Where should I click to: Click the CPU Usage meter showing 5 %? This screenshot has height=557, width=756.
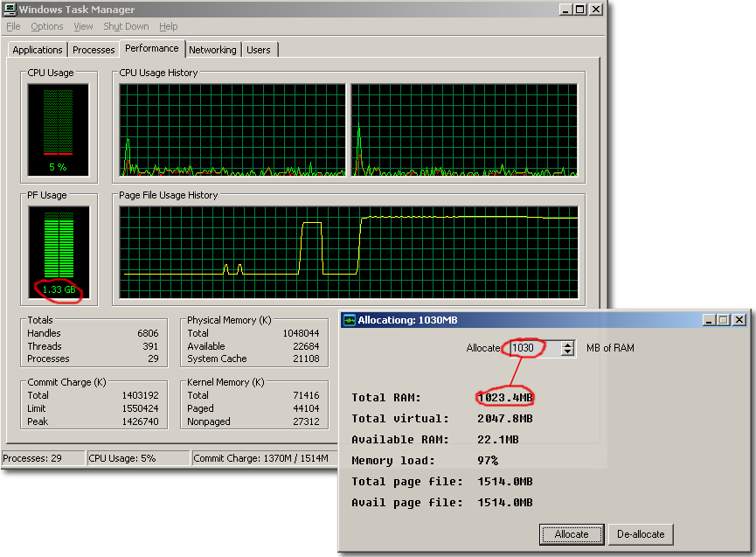tap(59, 129)
